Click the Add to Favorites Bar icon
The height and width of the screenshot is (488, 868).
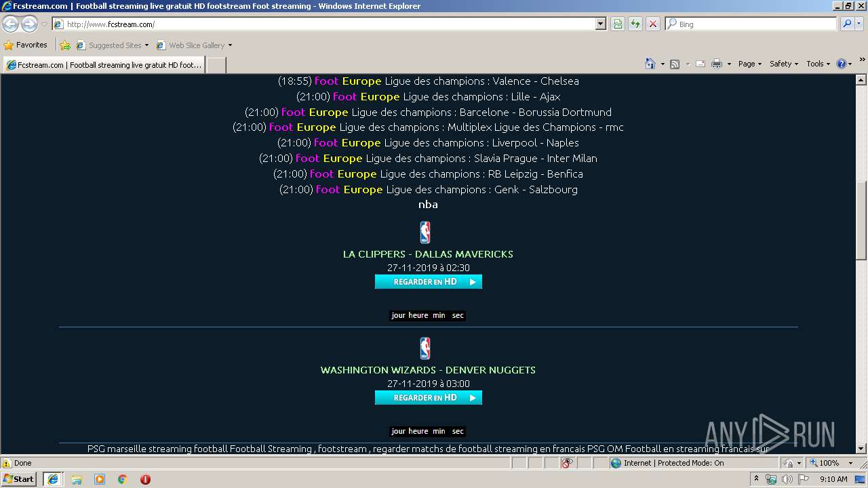point(65,45)
